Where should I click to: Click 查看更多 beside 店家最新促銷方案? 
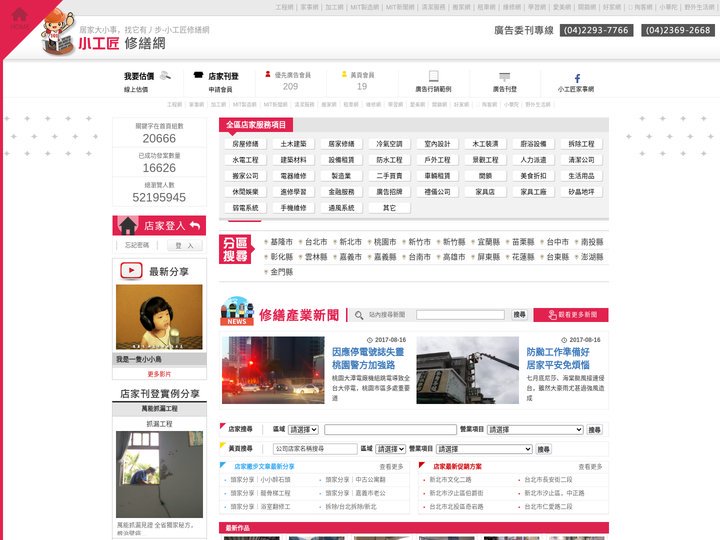tap(590, 467)
